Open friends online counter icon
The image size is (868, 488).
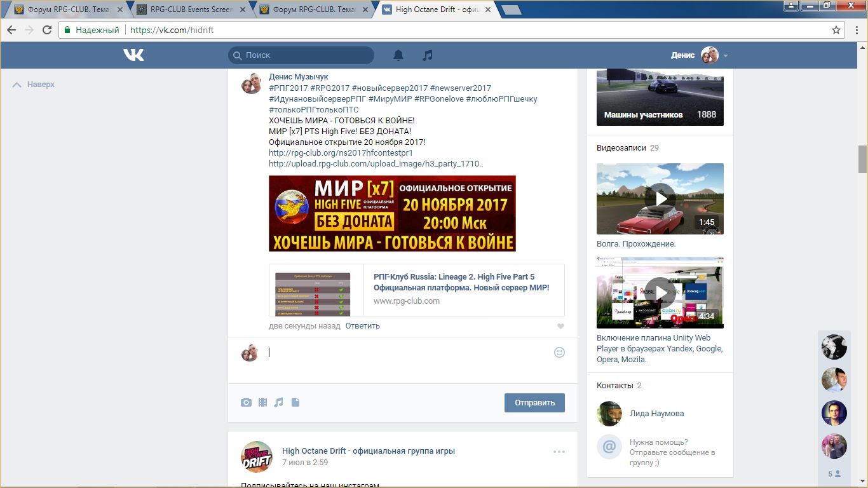point(834,474)
